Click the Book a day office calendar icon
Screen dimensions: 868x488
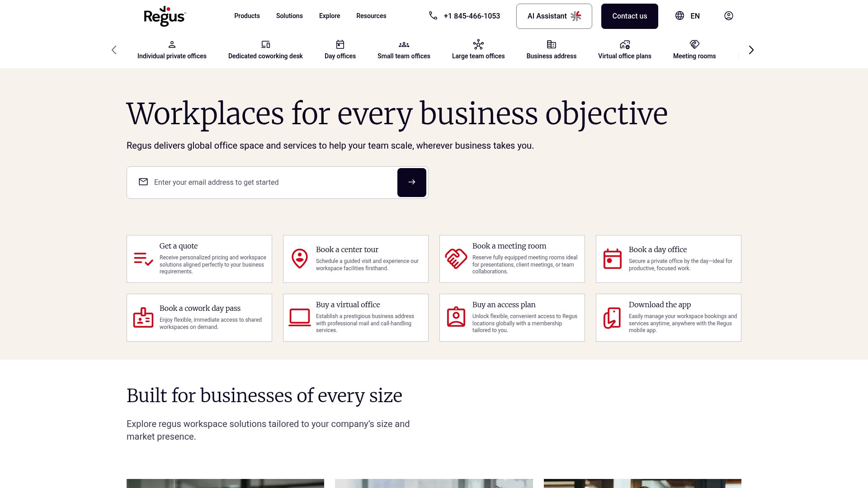point(613,258)
